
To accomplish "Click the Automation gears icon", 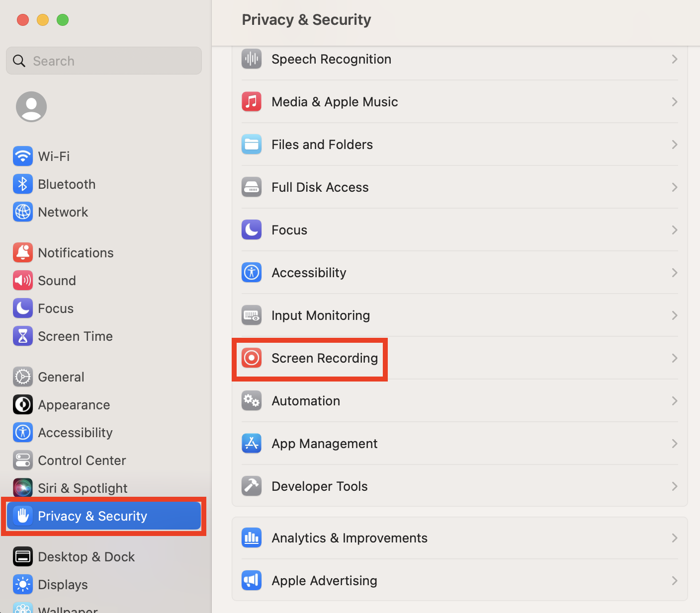I will tap(252, 400).
